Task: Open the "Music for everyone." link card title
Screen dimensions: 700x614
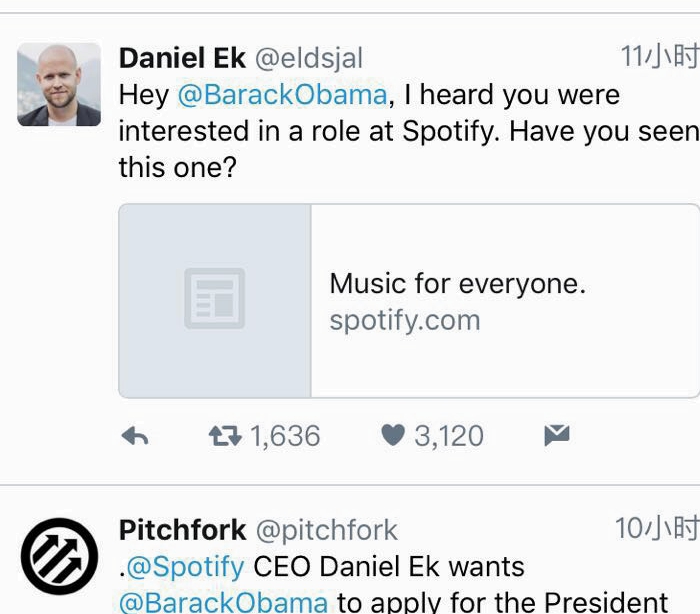Action: click(457, 283)
